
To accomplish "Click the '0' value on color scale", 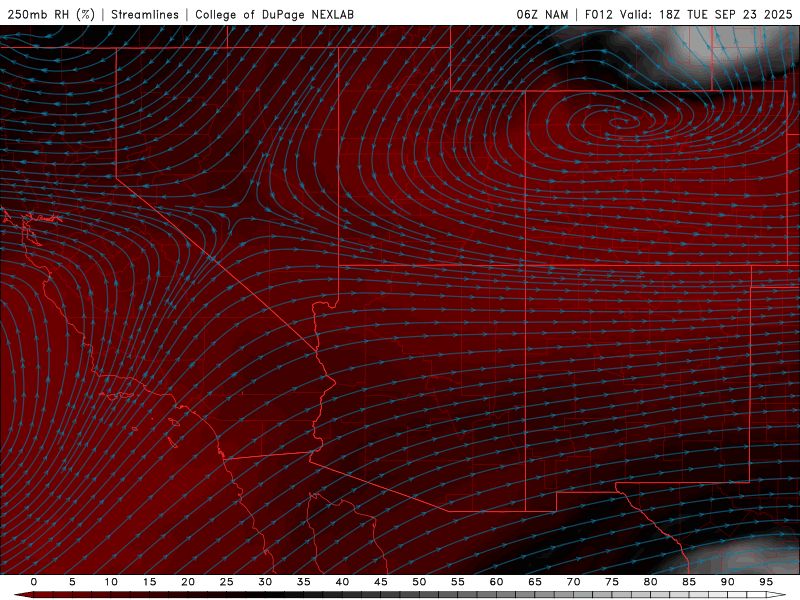I will click(x=34, y=582).
